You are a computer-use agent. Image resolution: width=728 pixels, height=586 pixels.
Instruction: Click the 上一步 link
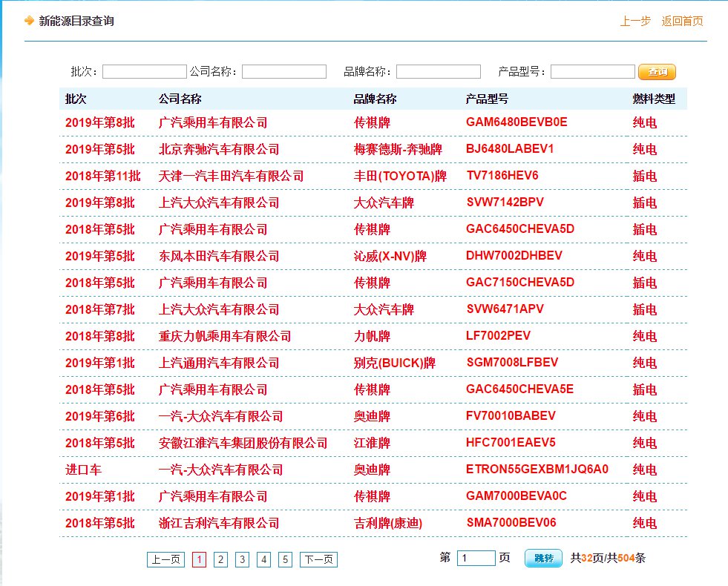[635, 21]
